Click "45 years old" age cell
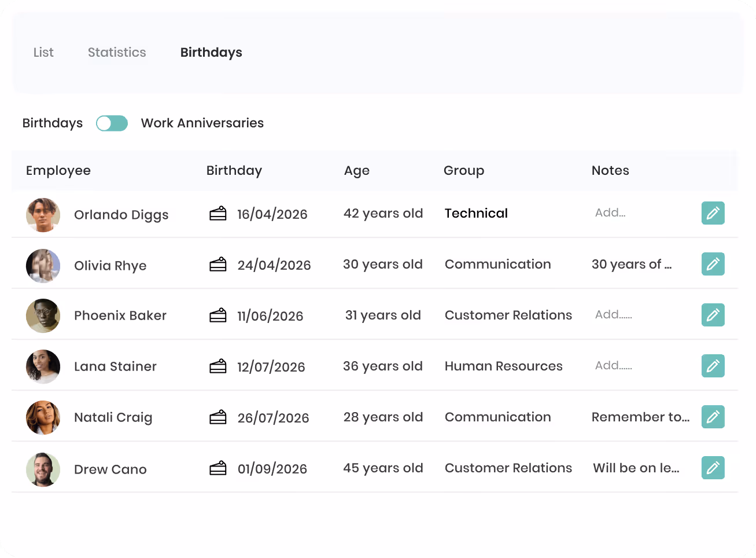Viewport: 756px width, 558px height. [383, 468]
